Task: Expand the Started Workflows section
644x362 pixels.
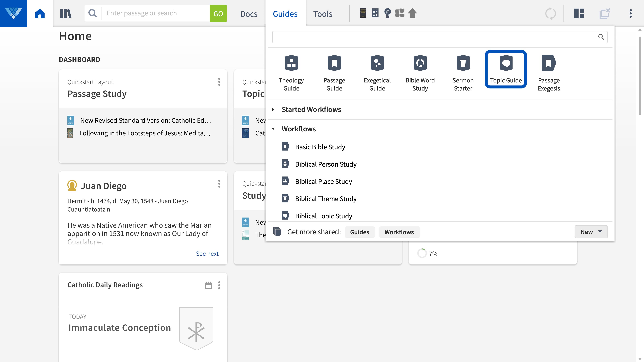Action: 273,109
